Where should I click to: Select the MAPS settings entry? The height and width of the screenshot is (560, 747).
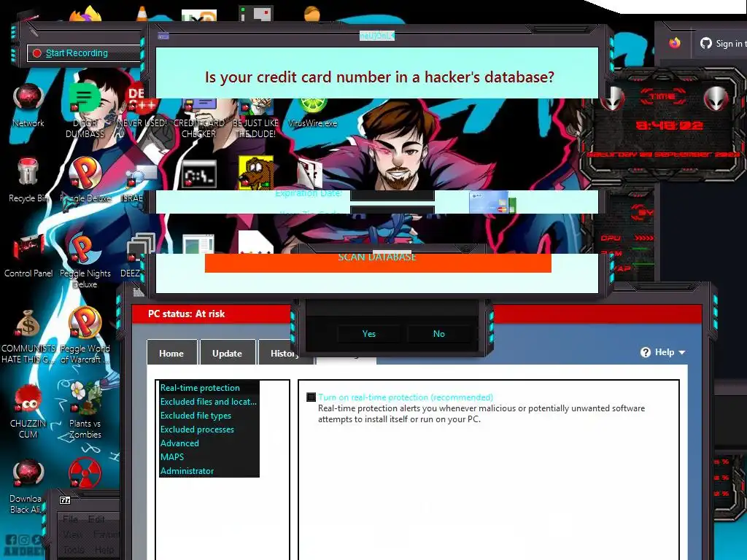click(209, 456)
